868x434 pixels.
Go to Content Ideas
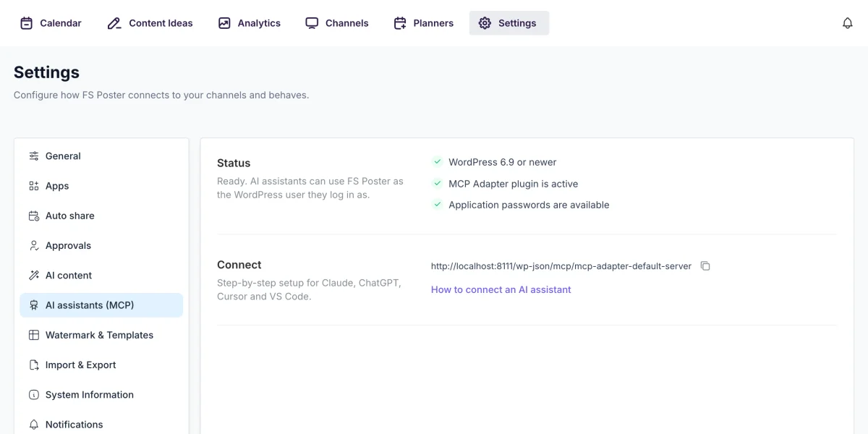[x=150, y=23]
